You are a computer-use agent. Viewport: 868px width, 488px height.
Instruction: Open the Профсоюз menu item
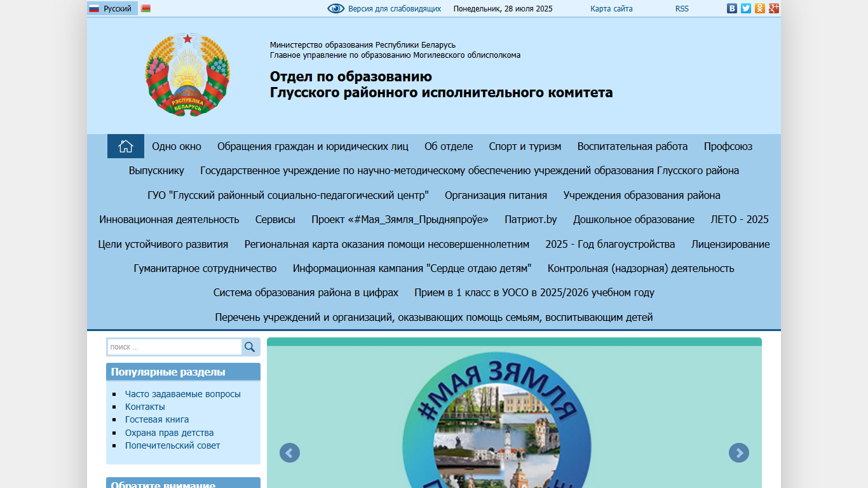coord(728,146)
